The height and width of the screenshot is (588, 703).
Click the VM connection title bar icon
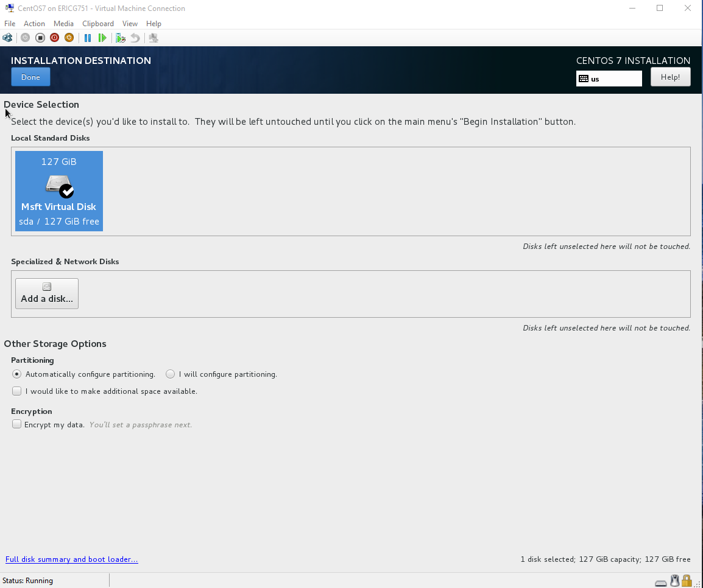(x=9, y=8)
